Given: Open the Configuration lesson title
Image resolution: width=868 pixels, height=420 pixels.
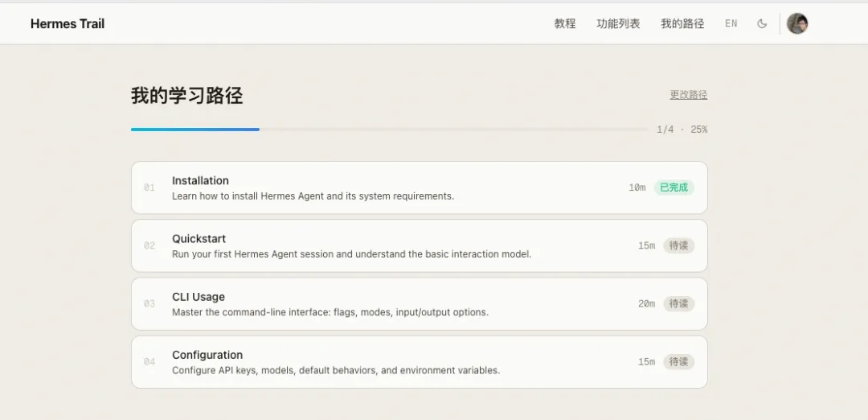Looking at the screenshot, I should tap(207, 355).
